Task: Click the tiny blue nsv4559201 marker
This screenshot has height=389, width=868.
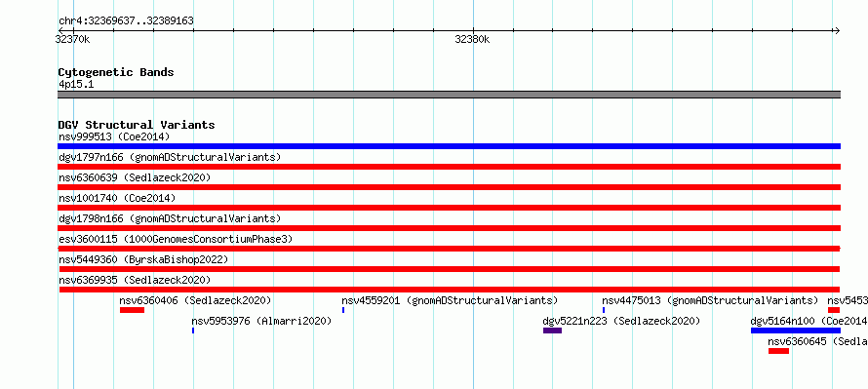Action: point(343,310)
